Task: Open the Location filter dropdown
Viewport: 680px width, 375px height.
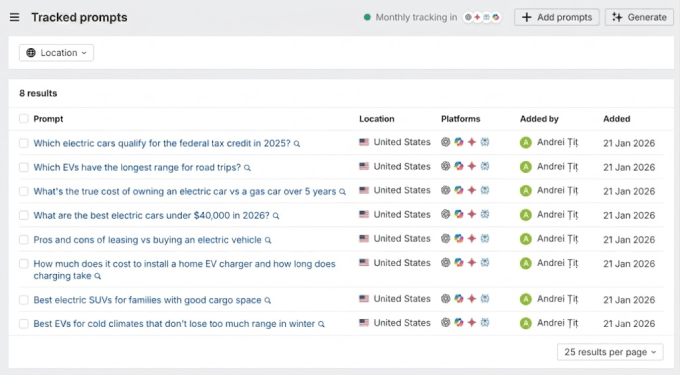Action: point(56,53)
